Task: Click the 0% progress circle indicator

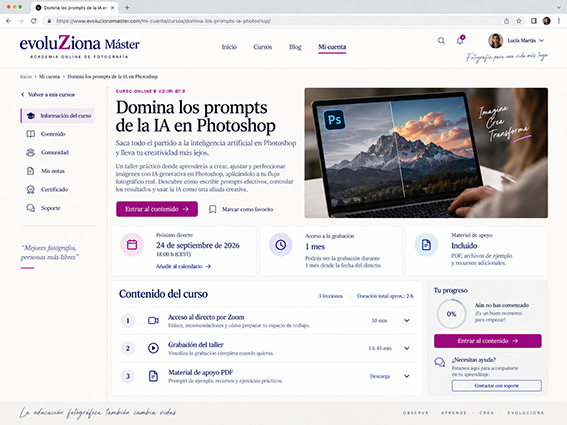Action: pos(451,314)
